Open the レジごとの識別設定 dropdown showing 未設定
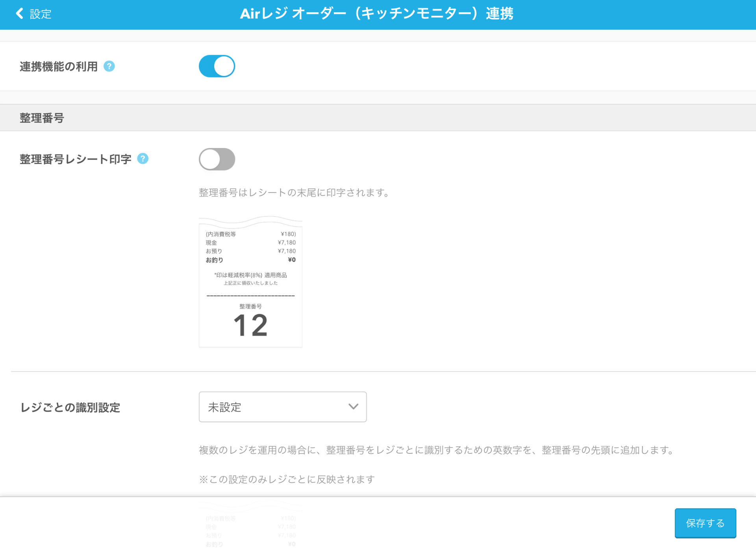The image size is (756, 551). click(x=283, y=407)
